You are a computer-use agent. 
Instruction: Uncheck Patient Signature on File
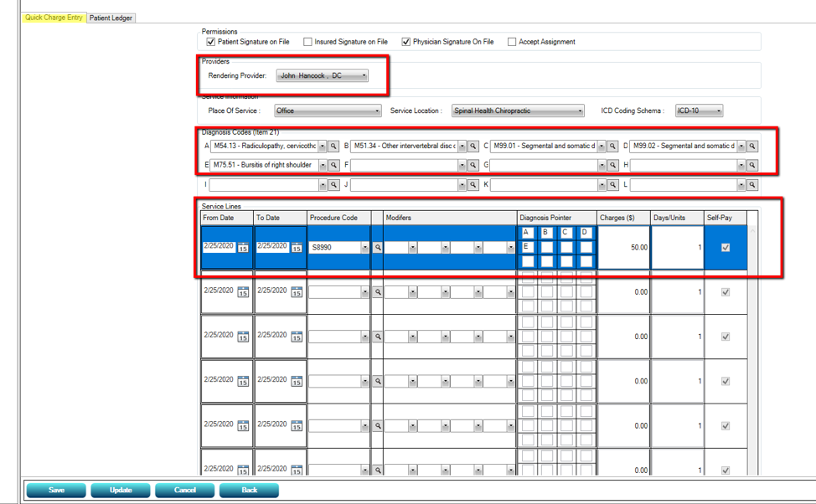(x=211, y=42)
